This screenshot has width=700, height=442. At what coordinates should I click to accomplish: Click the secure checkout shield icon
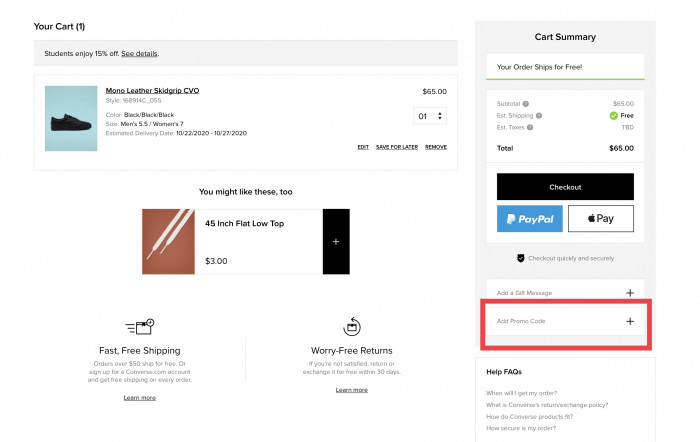point(520,258)
